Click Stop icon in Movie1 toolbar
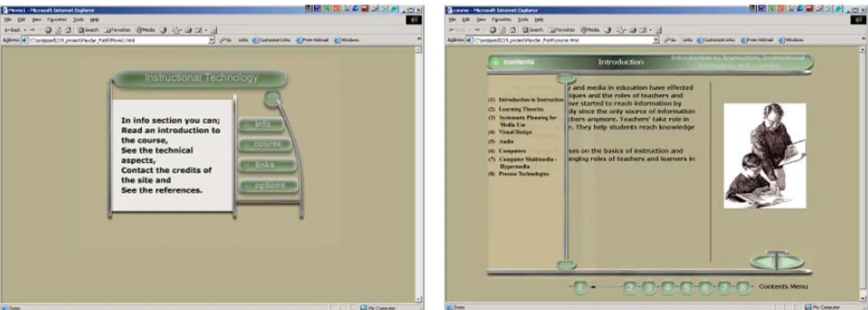Viewport: 868px width, 310px height. pyautogui.click(x=48, y=30)
